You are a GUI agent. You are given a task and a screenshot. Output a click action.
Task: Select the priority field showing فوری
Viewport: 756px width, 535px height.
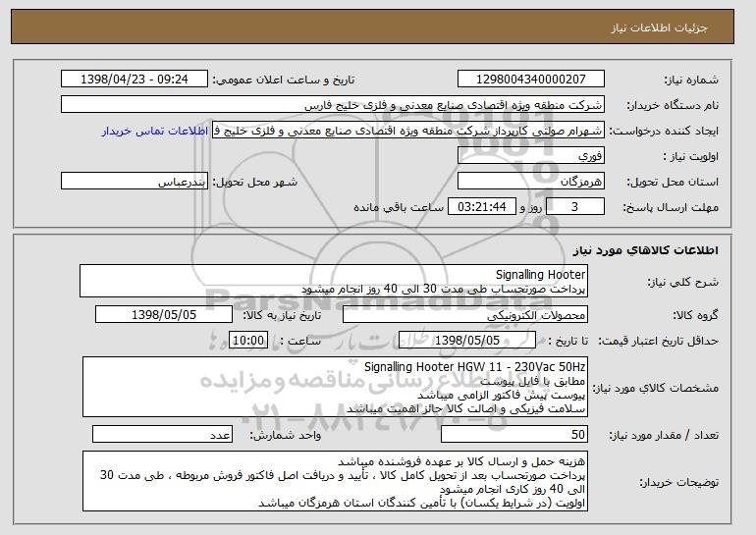coord(531,156)
